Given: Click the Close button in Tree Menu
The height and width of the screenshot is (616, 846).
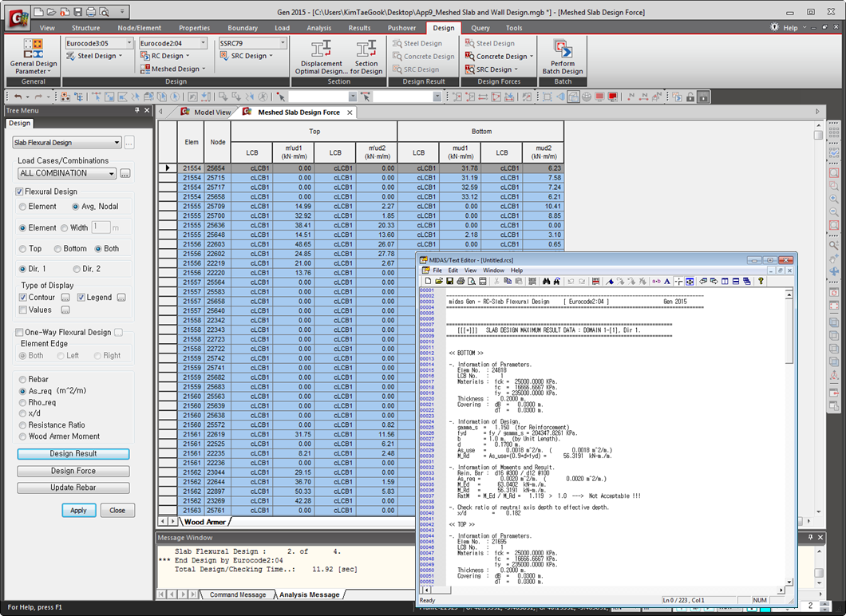Looking at the screenshot, I should 117,511.
